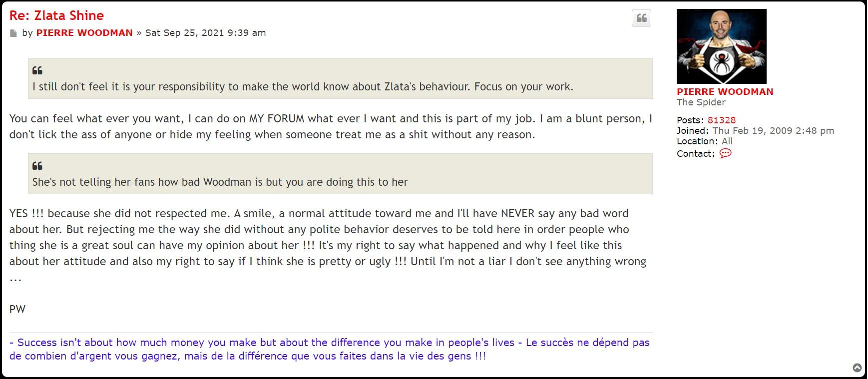Click the scroll-to-top arrow icon
The image size is (868, 379).
(857, 368)
